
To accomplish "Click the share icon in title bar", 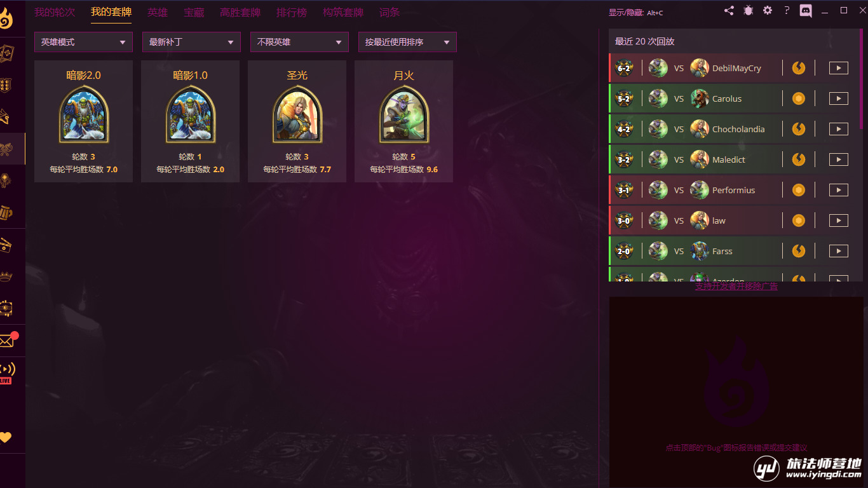I will (729, 11).
